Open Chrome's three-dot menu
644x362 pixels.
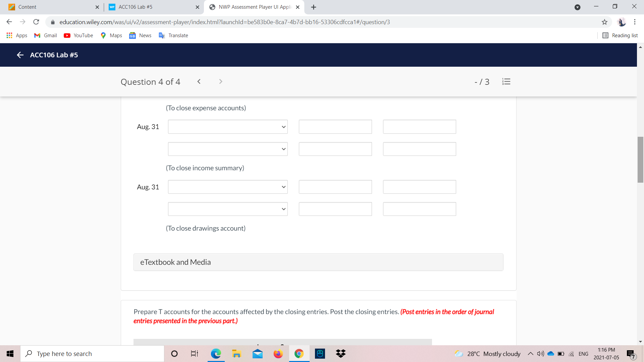click(x=635, y=22)
